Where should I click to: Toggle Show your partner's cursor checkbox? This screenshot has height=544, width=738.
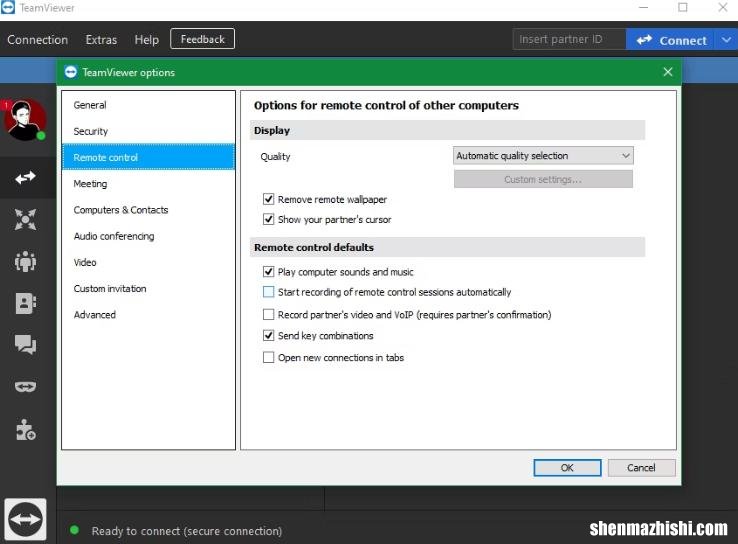pos(268,219)
